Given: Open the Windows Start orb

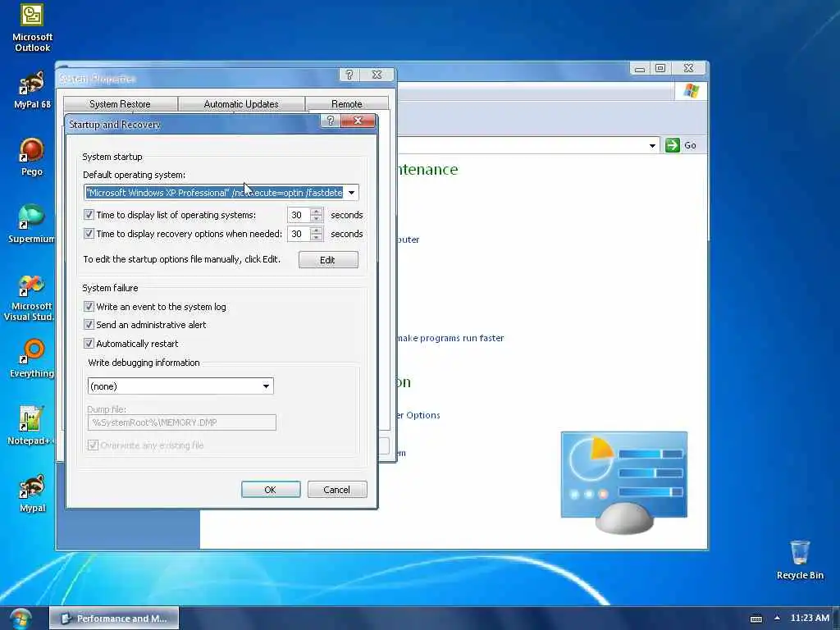Looking at the screenshot, I should [x=21, y=619].
